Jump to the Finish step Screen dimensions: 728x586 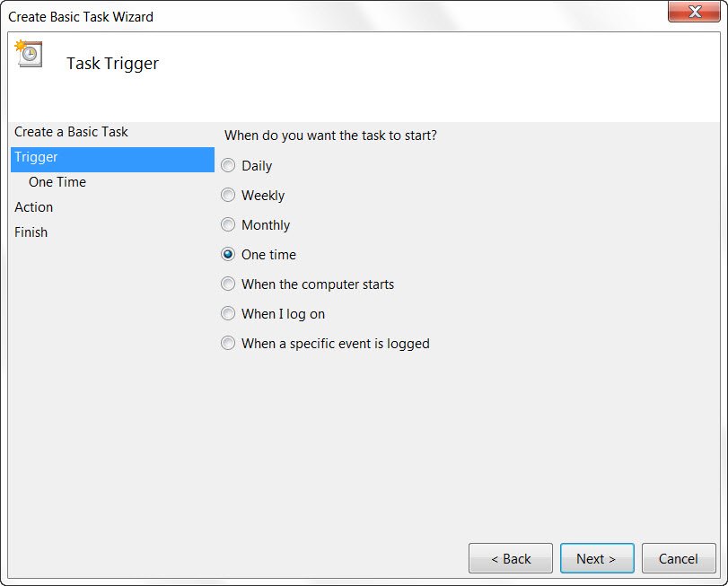point(31,232)
